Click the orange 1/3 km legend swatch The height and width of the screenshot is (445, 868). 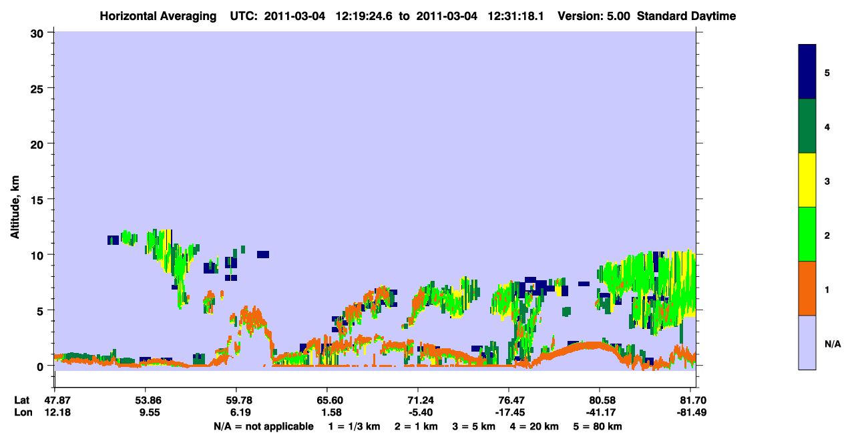click(807, 288)
